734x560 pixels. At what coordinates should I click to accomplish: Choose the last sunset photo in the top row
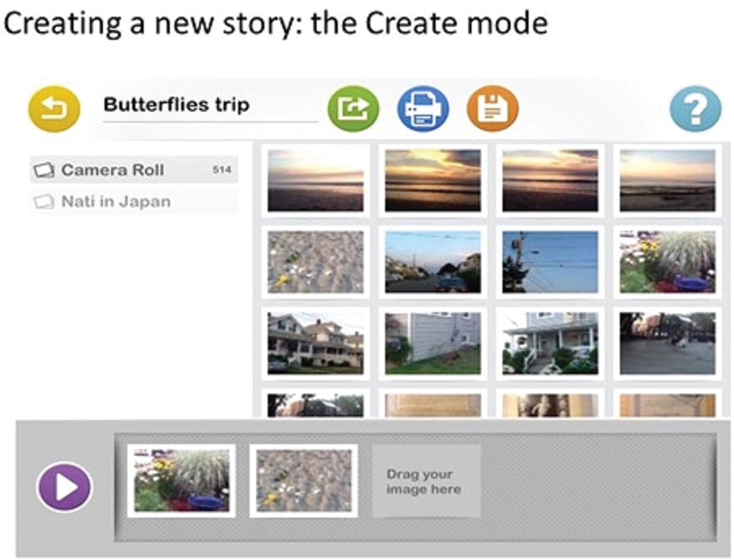pos(667,180)
